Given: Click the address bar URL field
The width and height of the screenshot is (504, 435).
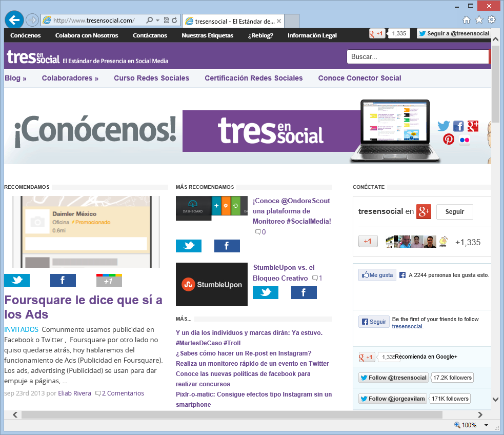Looking at the screenshot, I should [x=94, y=20].
